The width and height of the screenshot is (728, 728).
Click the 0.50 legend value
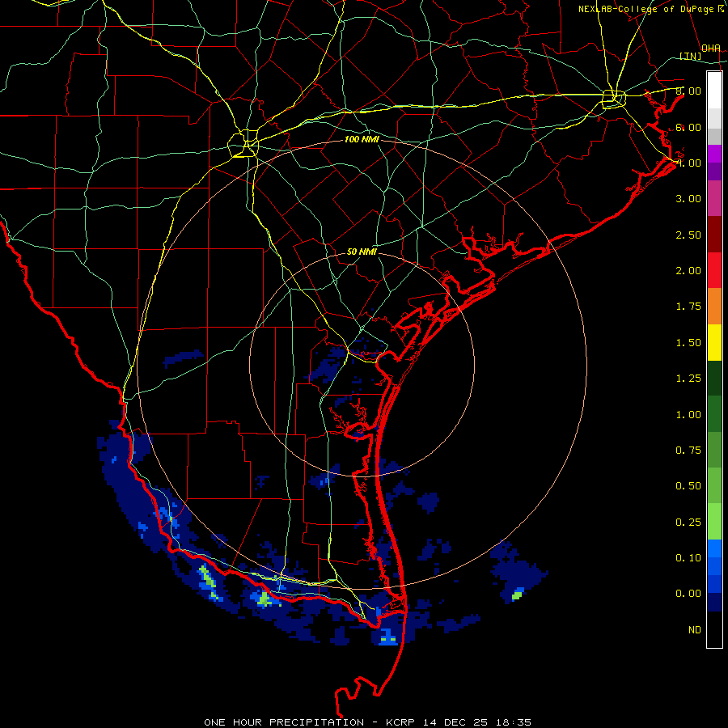pyautogui.click(x=688, y=486)
